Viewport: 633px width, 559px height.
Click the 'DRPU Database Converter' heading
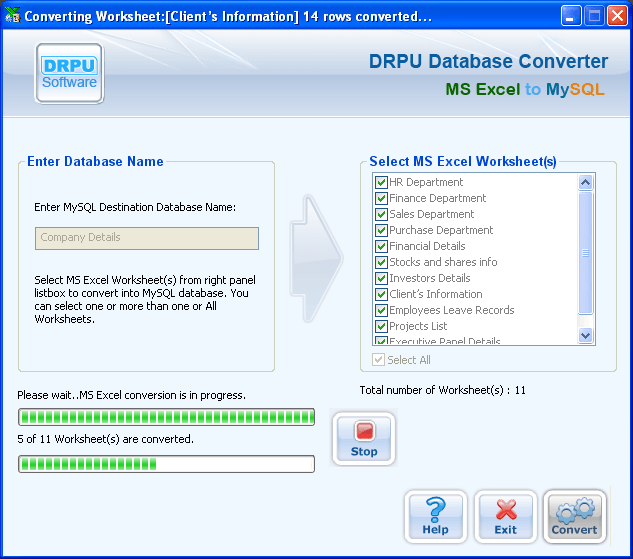[x=488, y=62]
